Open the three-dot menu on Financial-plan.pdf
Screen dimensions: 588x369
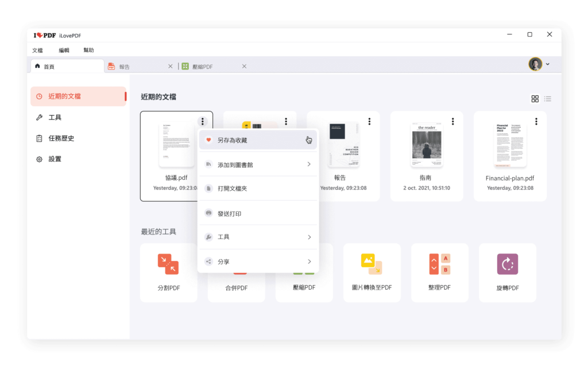[536, 121]
